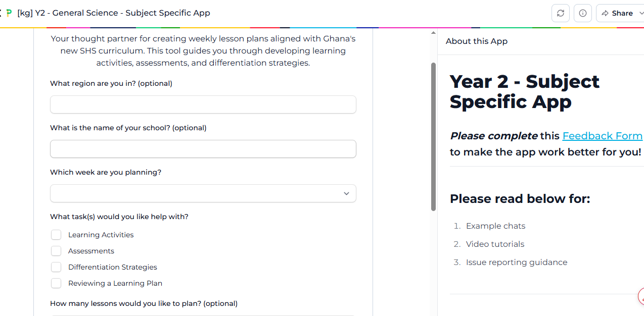Click the refresh icon in the header
This screenshot has width=644, height=316.
[x=560, y=13]
